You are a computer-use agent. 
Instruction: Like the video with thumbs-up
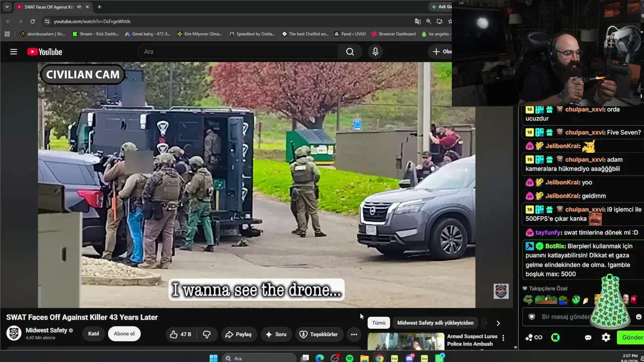coord(180,334)
